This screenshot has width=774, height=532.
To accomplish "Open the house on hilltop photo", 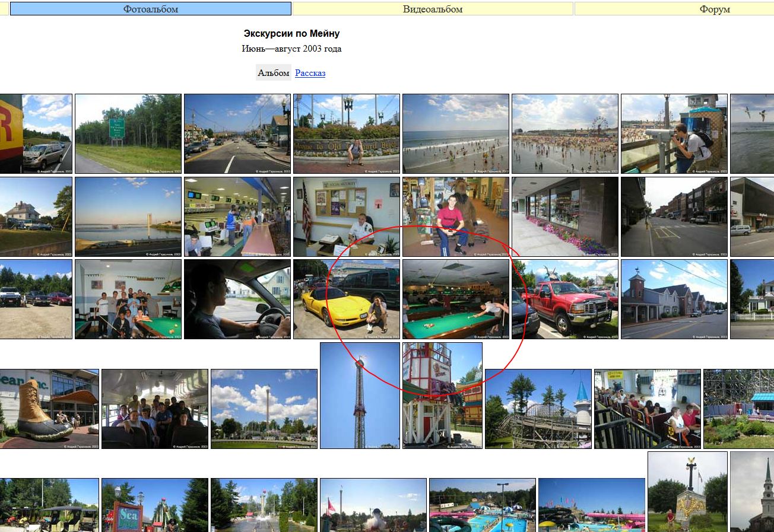I will point(36,216).
